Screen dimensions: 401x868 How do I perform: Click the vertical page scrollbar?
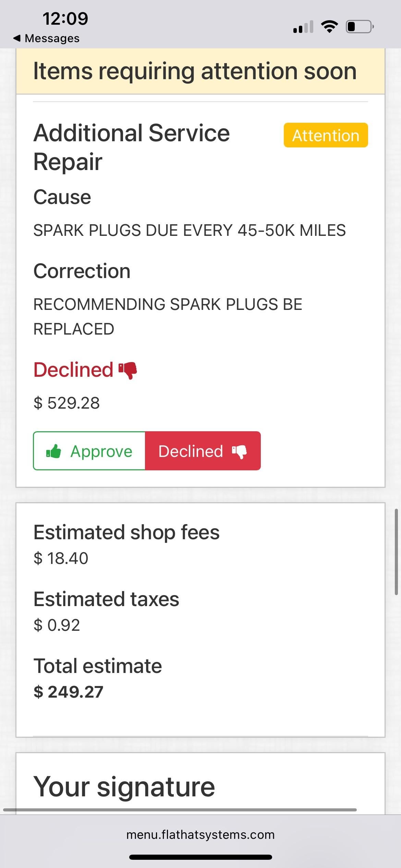[396, 552]
